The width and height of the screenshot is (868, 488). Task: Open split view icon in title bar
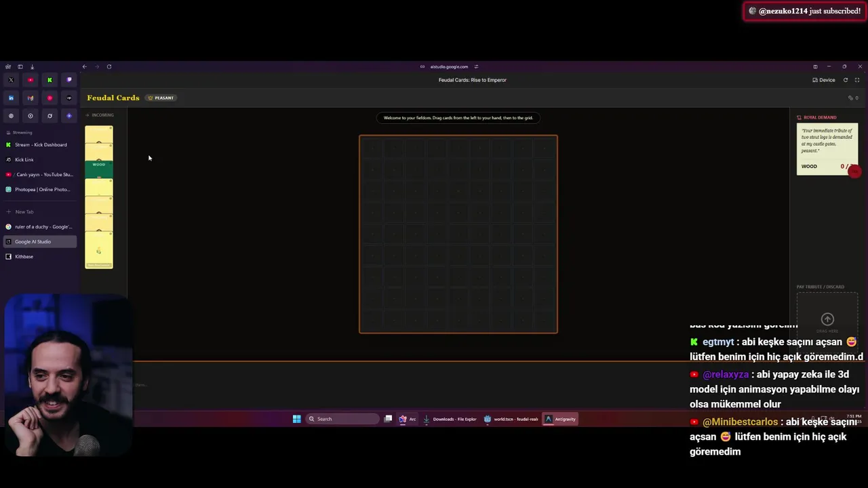(815, 66)
